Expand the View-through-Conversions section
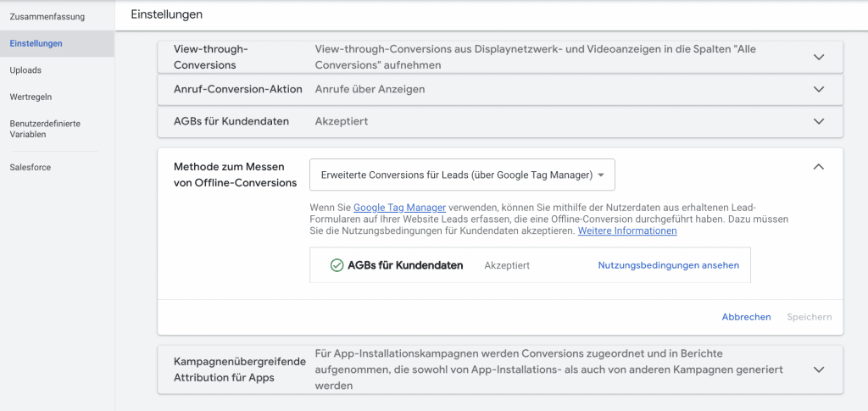Screen dimensions: 868x411 click(818, 57)
